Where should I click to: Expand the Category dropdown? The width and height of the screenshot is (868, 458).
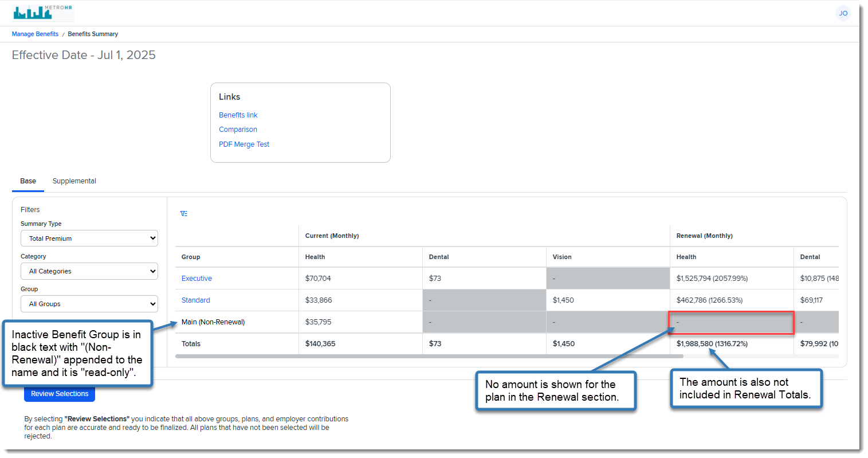click(89, 271)
